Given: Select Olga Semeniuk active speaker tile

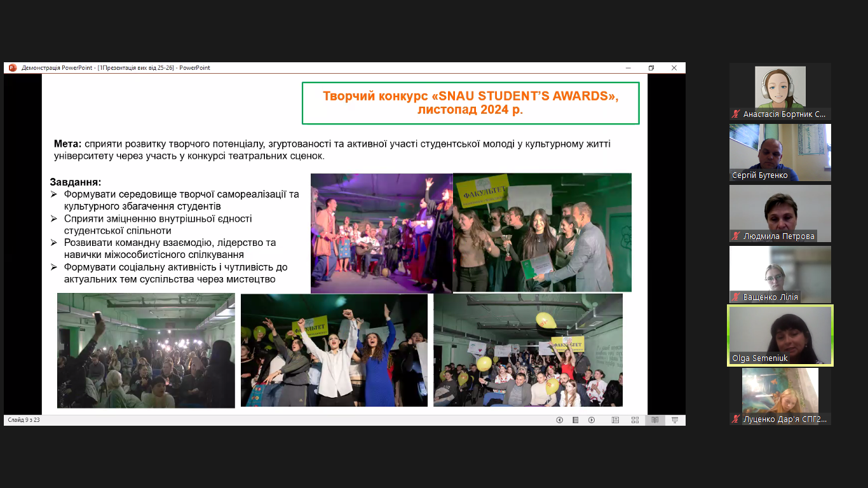Looking at the screenshot, I should pos(780,335).
